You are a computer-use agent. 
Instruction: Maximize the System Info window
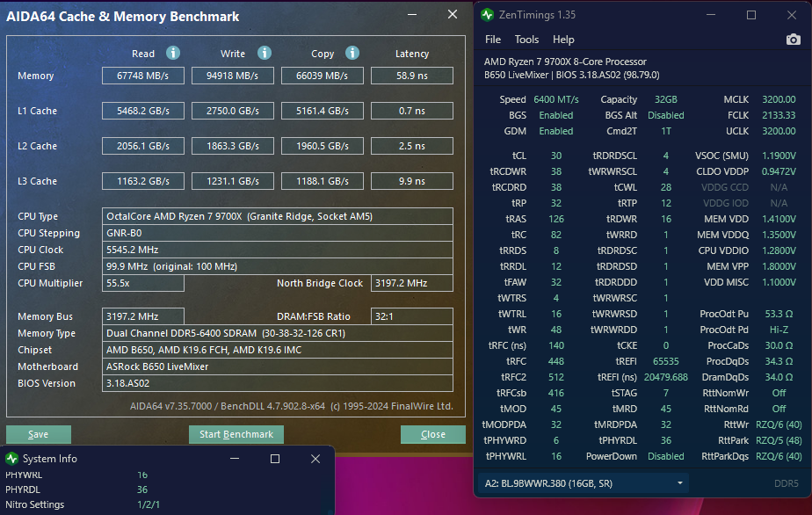(x=275, y=459)
